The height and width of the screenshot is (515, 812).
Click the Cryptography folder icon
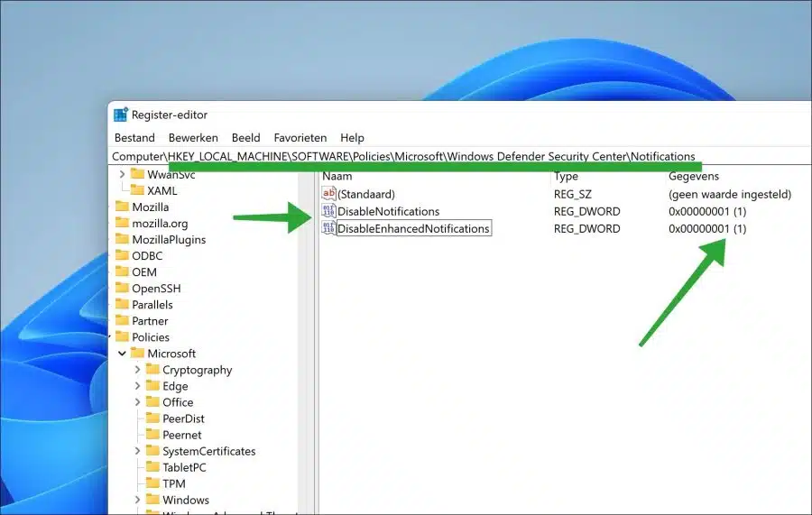[152, 370]
